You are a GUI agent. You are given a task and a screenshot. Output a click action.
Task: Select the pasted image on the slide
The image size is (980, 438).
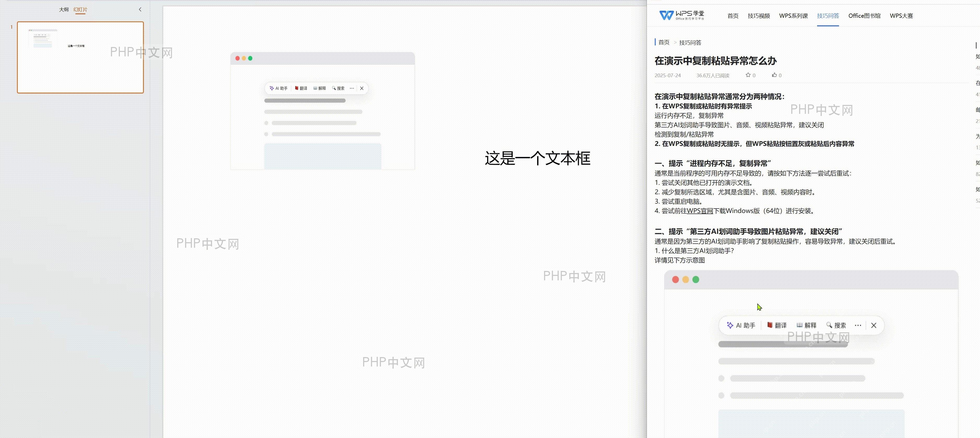(x=322, y=111)
